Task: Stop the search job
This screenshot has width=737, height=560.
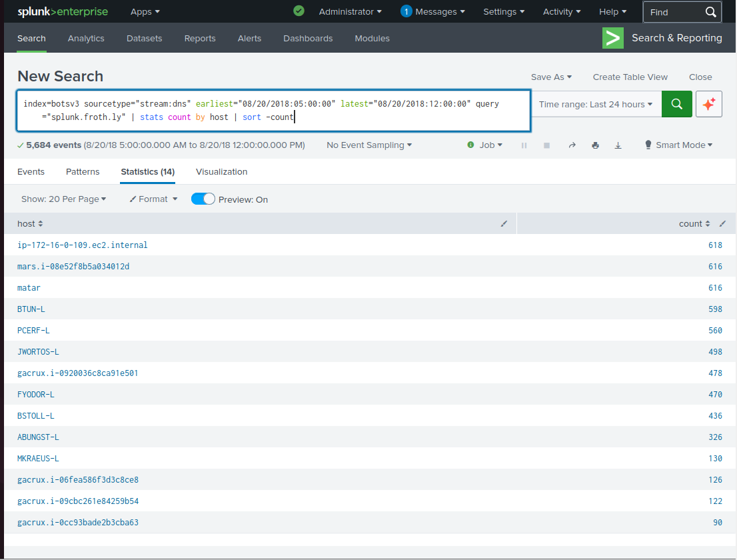Action: click(546, 145)
